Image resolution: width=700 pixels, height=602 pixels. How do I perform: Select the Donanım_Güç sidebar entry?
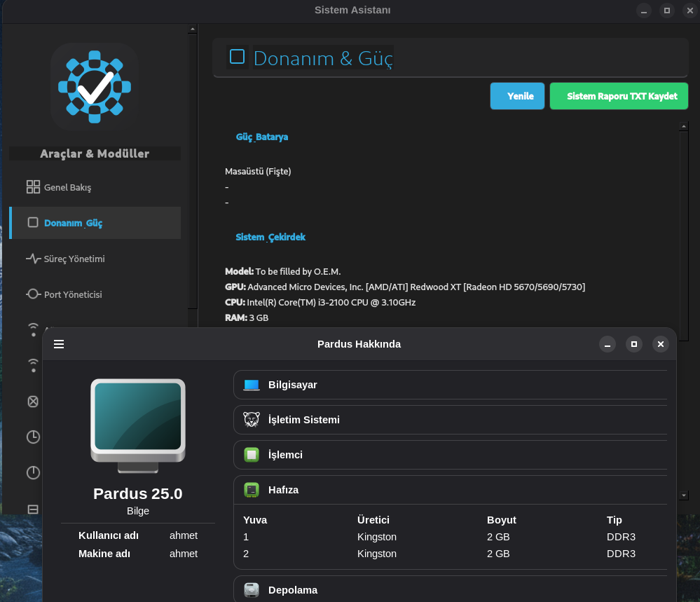[74, 223]
